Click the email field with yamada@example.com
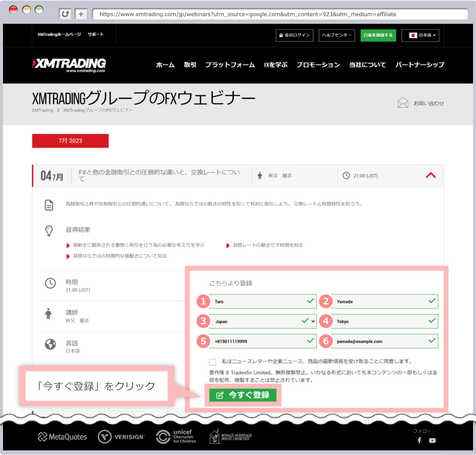The image size is (476, 455). pyautogui.click(x=379, y=341)
